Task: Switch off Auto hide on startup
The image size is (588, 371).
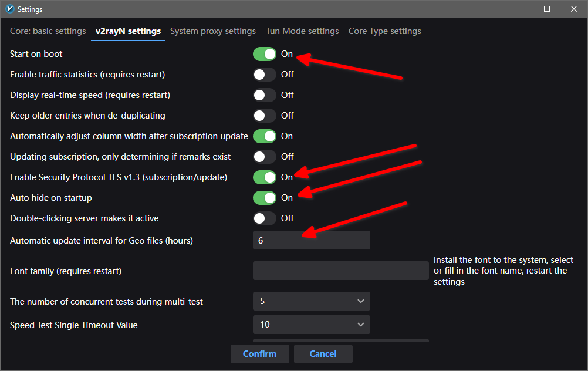Action: [x=265, y=198]
